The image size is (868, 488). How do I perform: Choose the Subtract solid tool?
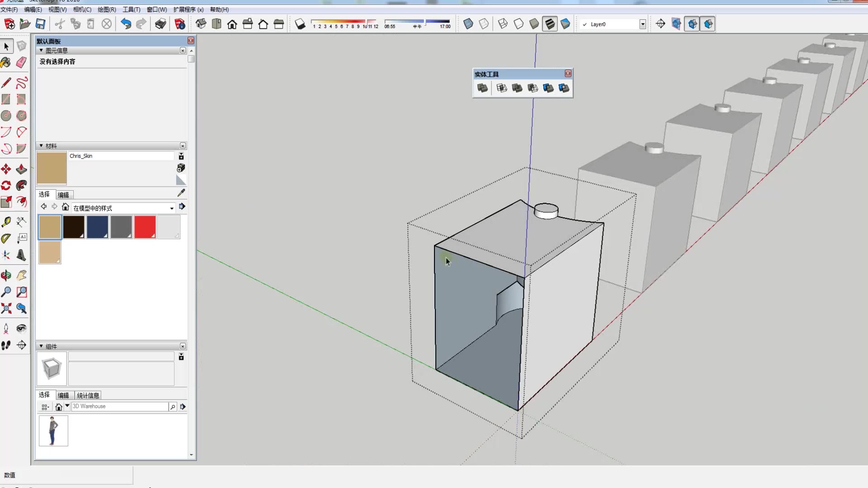(x=533, y=88)
